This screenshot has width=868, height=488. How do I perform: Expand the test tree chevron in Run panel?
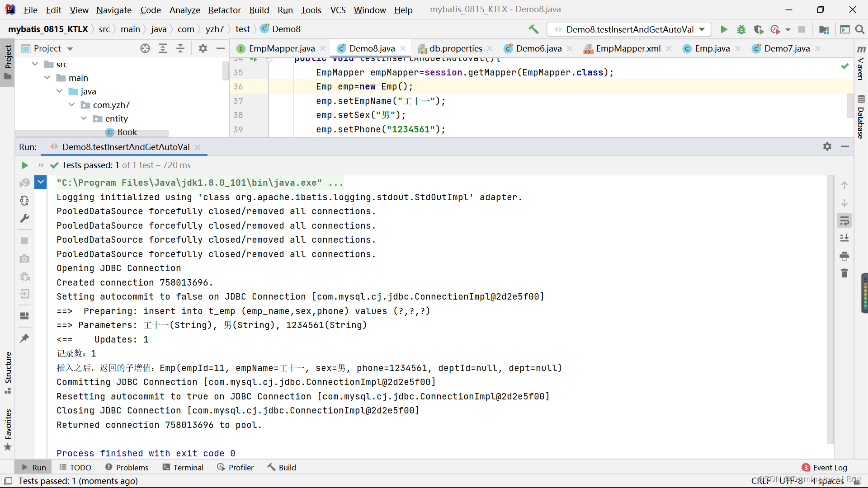[x=41, y=165]
